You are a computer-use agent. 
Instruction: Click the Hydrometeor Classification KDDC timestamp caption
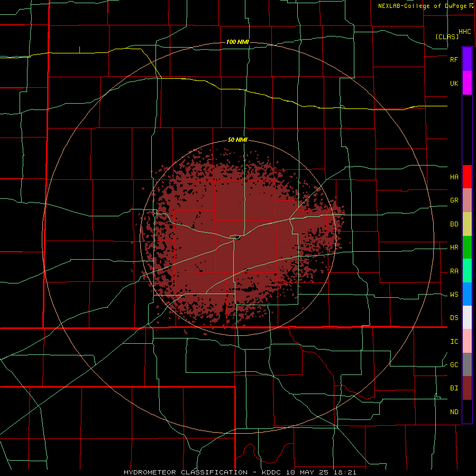coord(240,472)
